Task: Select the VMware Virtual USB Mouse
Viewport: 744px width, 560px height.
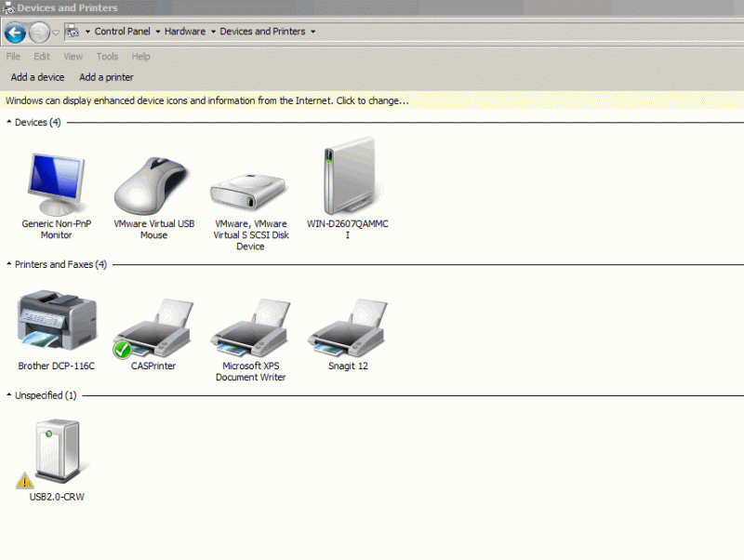Action: click(x=153, y=181)
